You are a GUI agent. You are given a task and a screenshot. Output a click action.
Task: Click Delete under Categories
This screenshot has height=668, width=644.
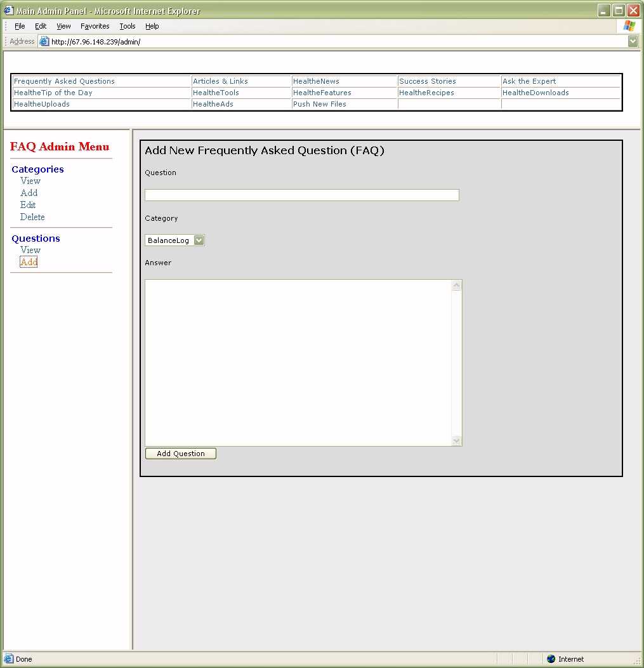pos(32,217)
